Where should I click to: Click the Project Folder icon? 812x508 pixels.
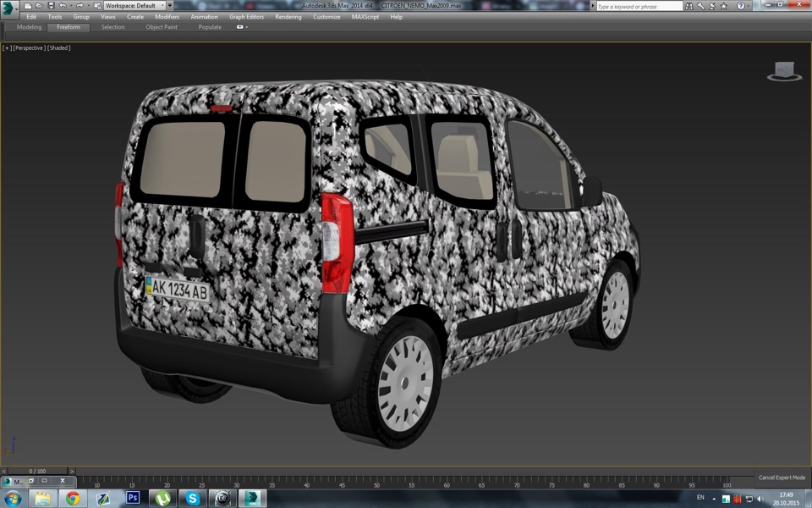[x=96, y=6]
